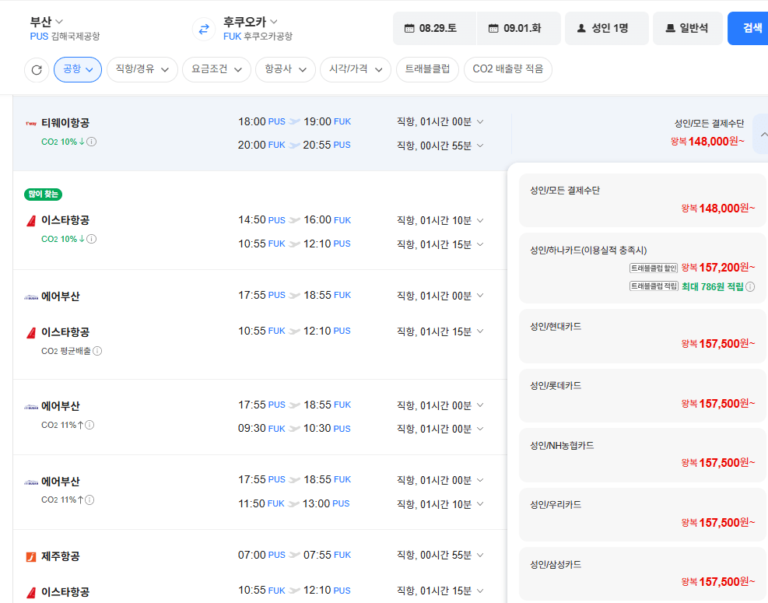Click the seat class icon
Image resolution: width=768 pixels, height=603 pixels.
click(x=670, y=28)
